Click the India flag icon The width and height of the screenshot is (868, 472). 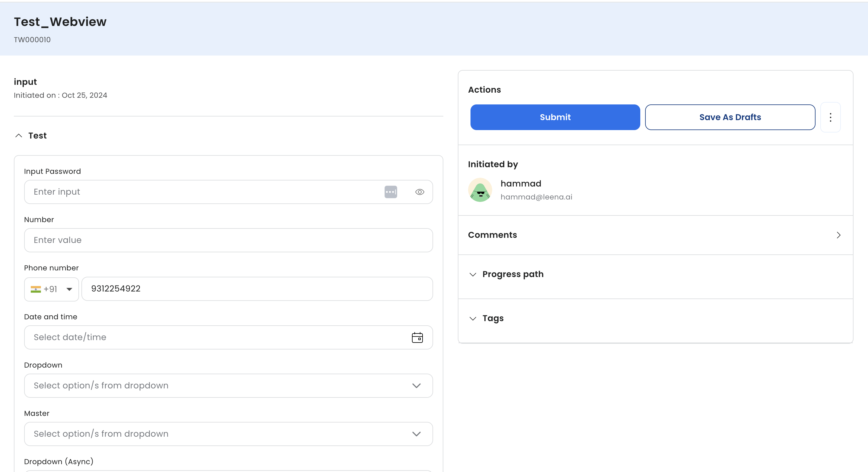pyautogui.click(x=36, y=289)
